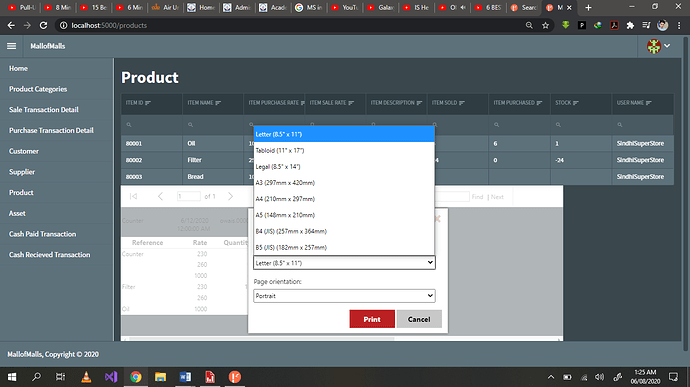Collapse the page size combo box
The height and width of the screenshot is (387, 690).
pos(344,263)
